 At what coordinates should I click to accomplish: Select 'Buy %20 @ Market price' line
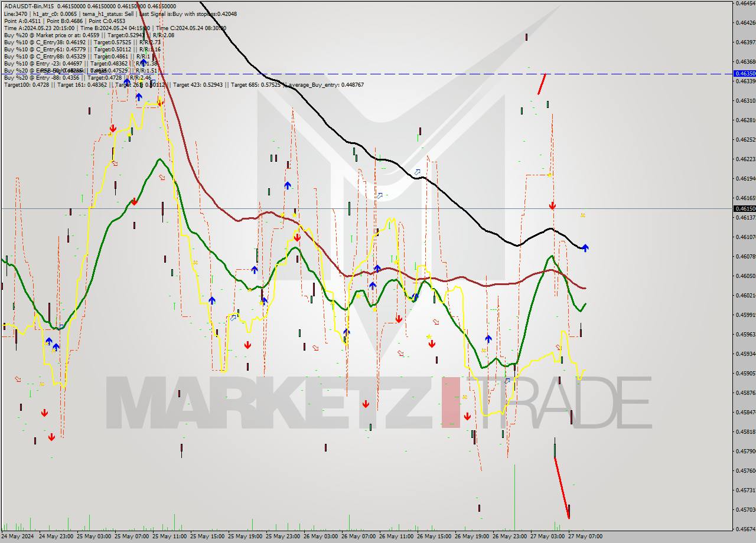pos(89,35)
